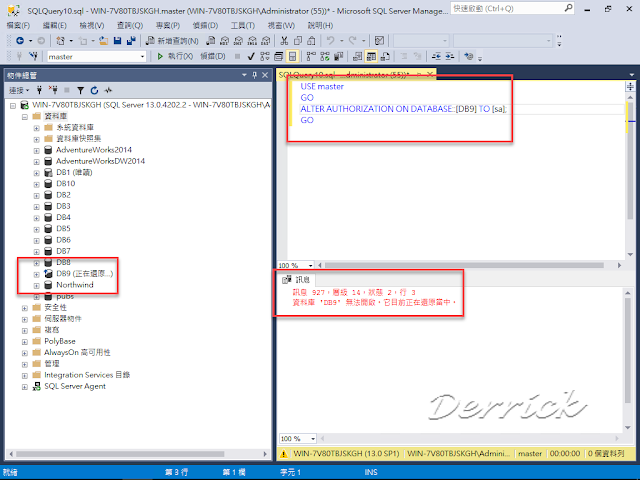This screenshot has width=640, height=480.
Task: Click the open file folder icon
Action: click(x=104, y=41)
